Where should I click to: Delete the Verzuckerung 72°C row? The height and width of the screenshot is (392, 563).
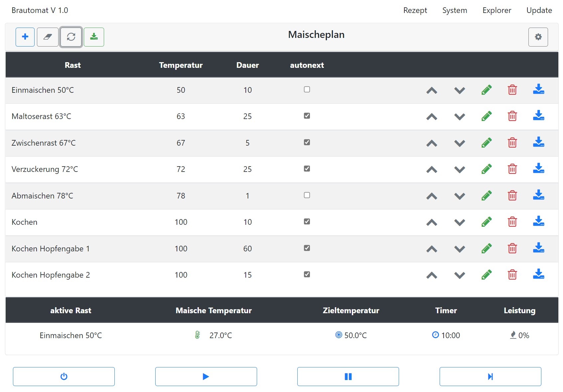[x=512, y=169]
